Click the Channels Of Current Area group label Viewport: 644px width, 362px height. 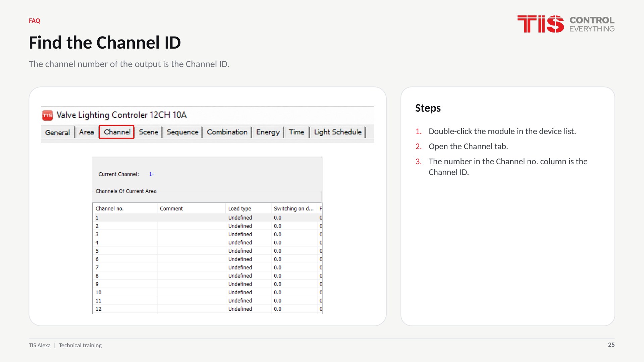126,191
